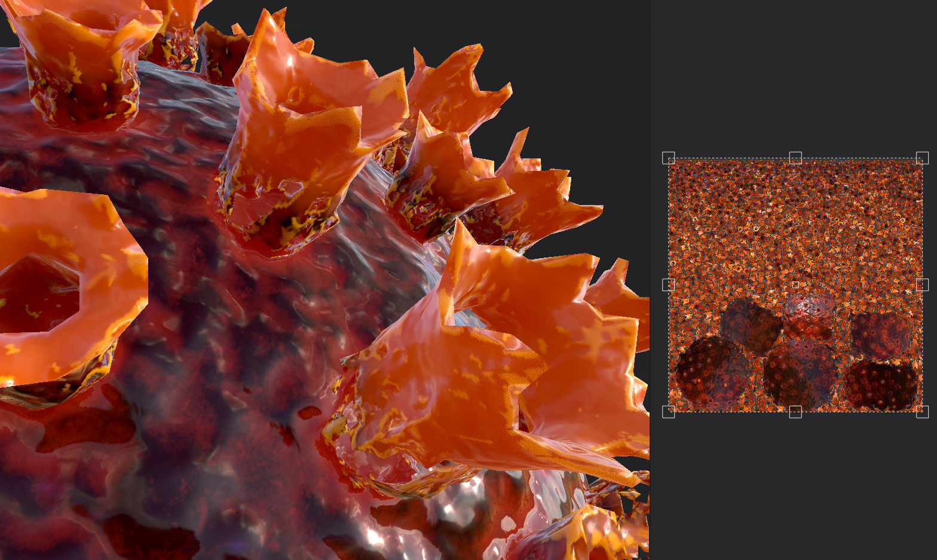Click the left-middle edge handle of texture selection
The image size is (937, 560).
coord(669,284)
